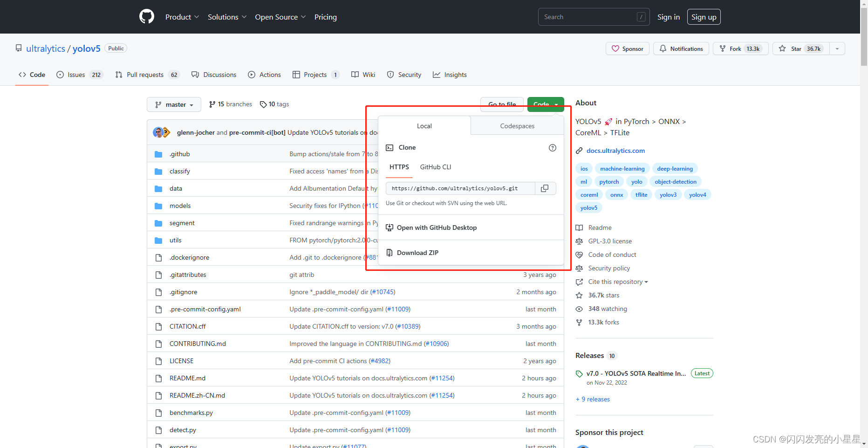
Task: Click the star icon beside 36.7k stars
Action: [579, 295]
